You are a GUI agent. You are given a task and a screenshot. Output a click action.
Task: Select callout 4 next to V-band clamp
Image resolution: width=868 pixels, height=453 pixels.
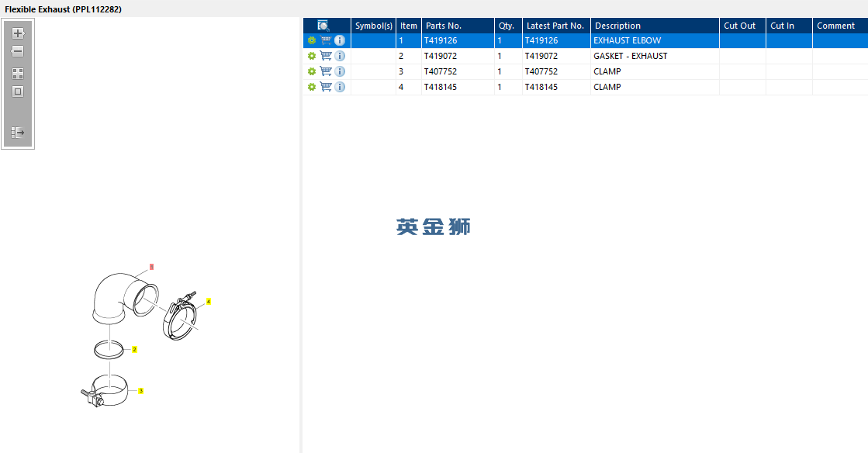209,301
